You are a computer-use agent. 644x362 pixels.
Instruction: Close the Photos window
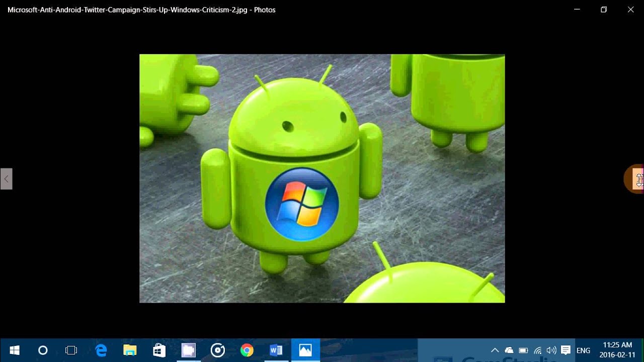(x=630, y=10)
